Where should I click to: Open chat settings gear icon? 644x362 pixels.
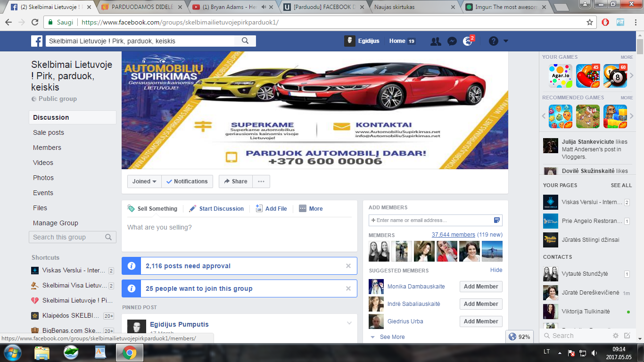pos(615,336)
